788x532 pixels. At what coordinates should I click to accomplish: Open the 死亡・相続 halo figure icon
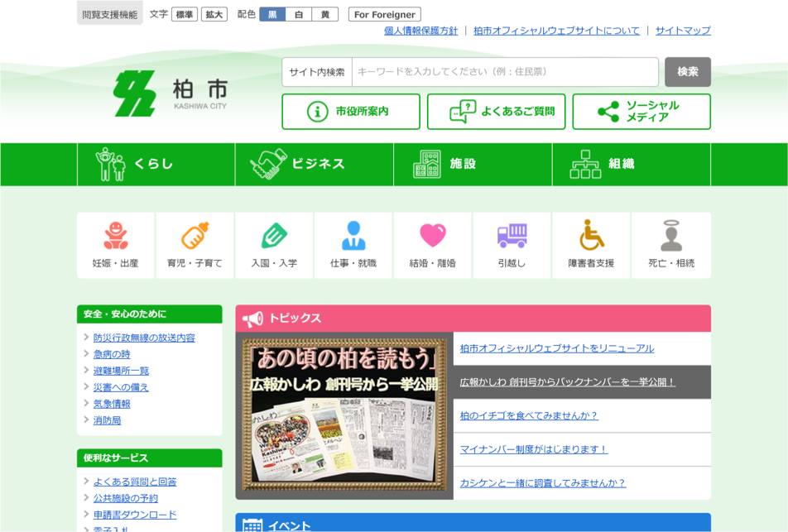[671, 235]
